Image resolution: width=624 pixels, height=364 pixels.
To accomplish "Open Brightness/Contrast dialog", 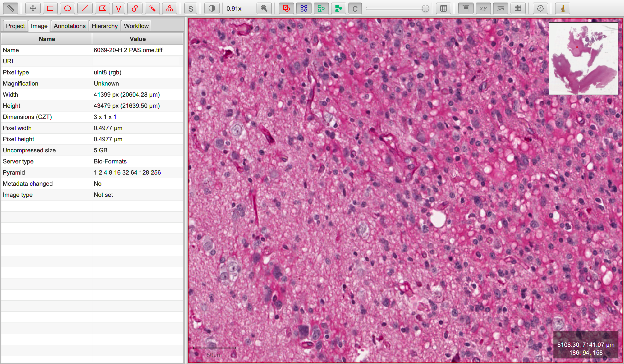I will coord(212,9).
